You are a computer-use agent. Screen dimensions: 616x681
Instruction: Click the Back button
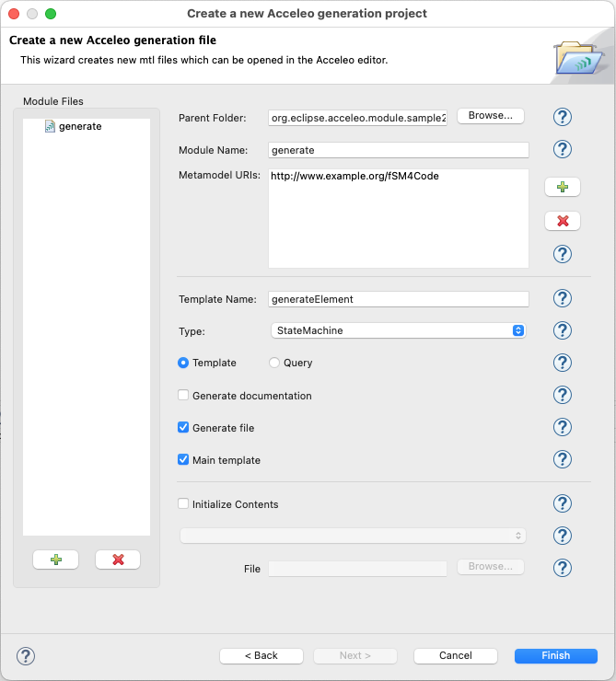click(262, 656)
